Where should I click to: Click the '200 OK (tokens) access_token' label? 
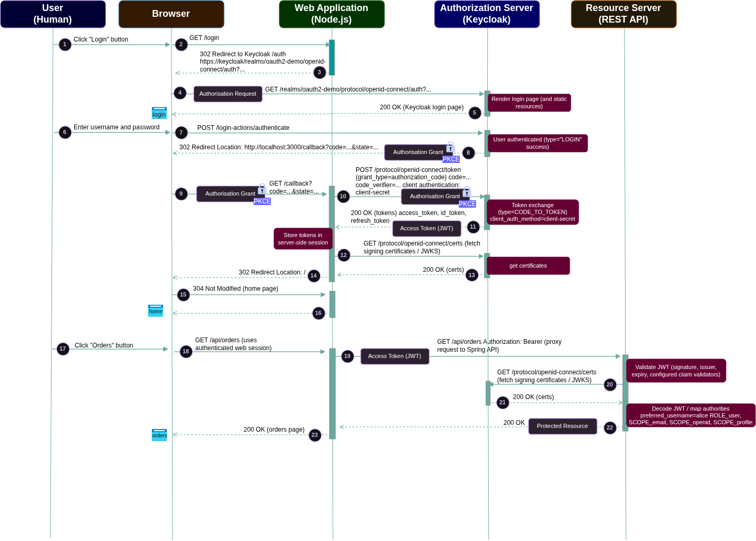[408, 217]
